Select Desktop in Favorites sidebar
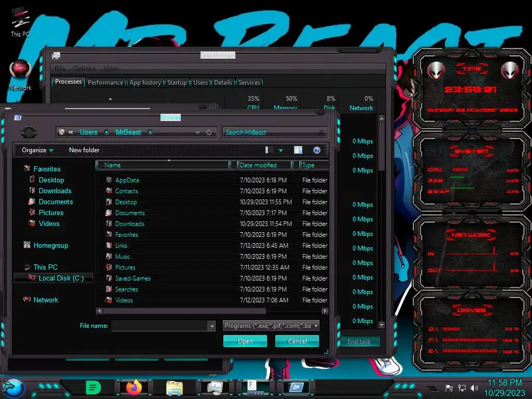This screenshot has height=399, width=532. tap(51, 180)
